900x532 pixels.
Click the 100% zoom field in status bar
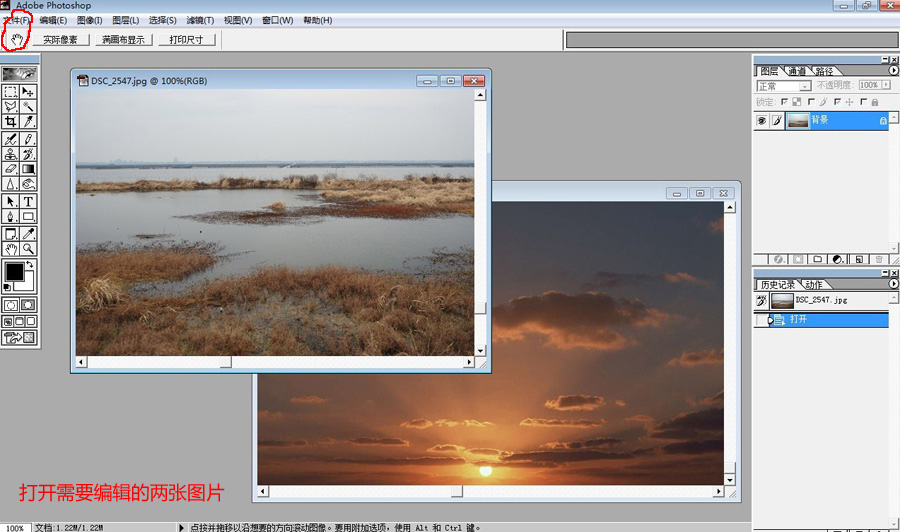click(x=15, y=528)
